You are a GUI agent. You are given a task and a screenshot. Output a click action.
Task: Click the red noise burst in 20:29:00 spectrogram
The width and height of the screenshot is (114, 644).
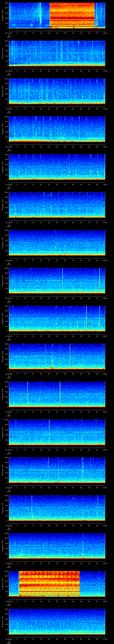(x=49, y=584)
